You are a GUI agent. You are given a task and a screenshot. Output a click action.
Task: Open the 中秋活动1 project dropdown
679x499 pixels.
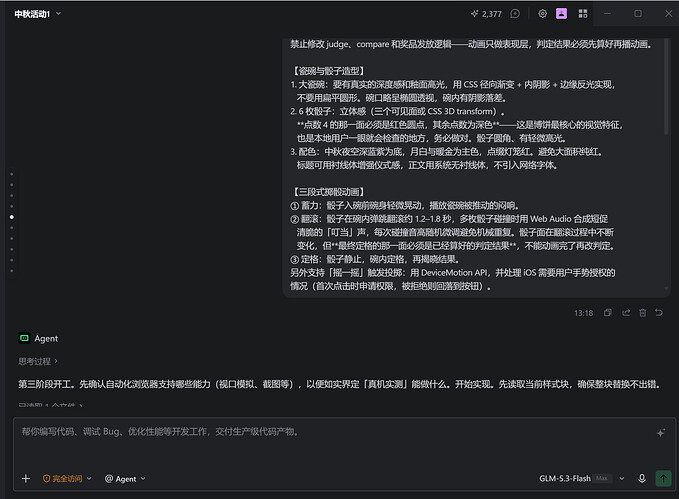pos(38,14)
